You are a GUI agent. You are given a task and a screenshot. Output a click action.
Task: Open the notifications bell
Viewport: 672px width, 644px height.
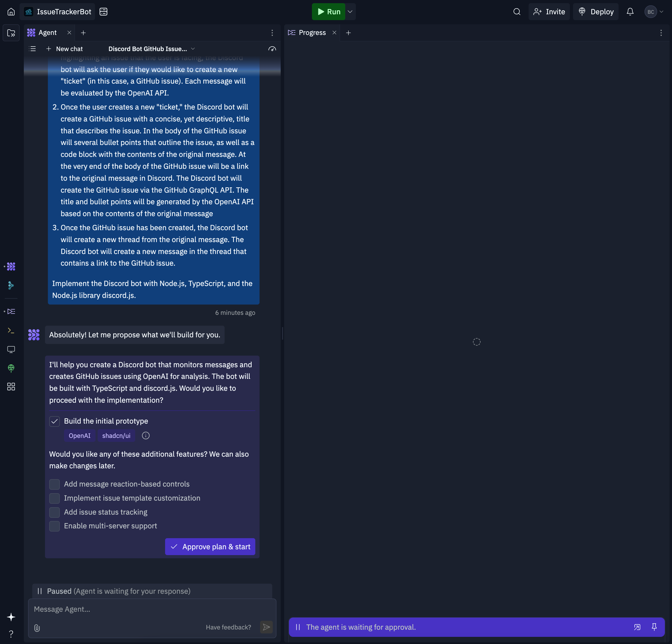click(630, 12)
